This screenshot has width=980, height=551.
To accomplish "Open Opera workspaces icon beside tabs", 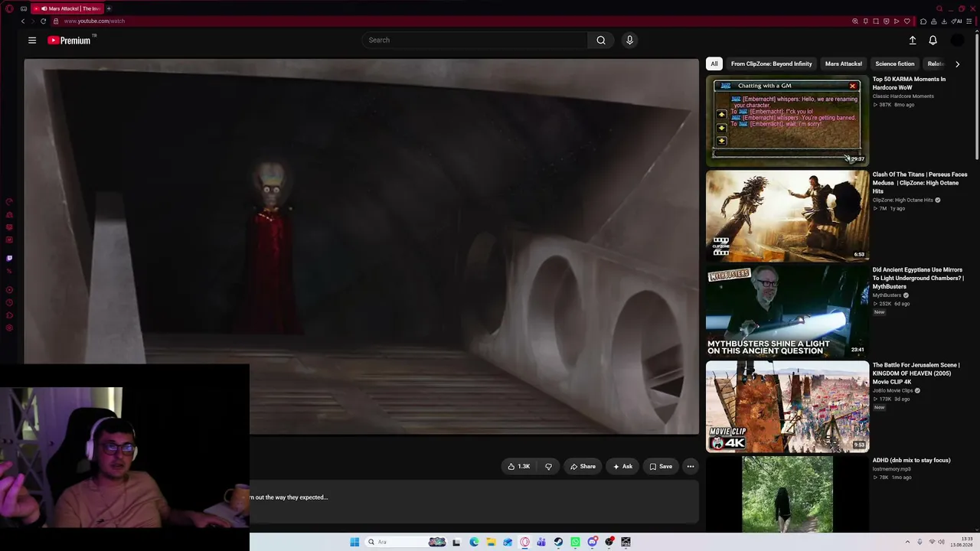I will [24, 8].
